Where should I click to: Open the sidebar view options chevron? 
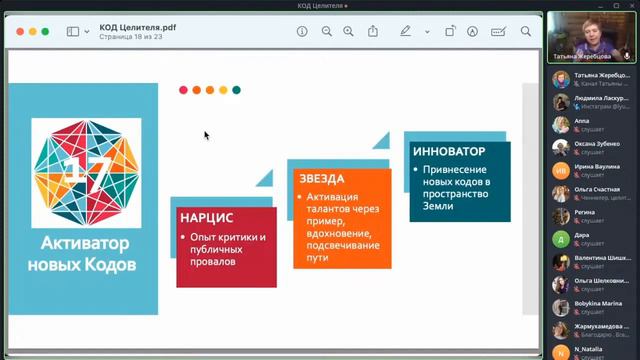[x=87, y=31]
